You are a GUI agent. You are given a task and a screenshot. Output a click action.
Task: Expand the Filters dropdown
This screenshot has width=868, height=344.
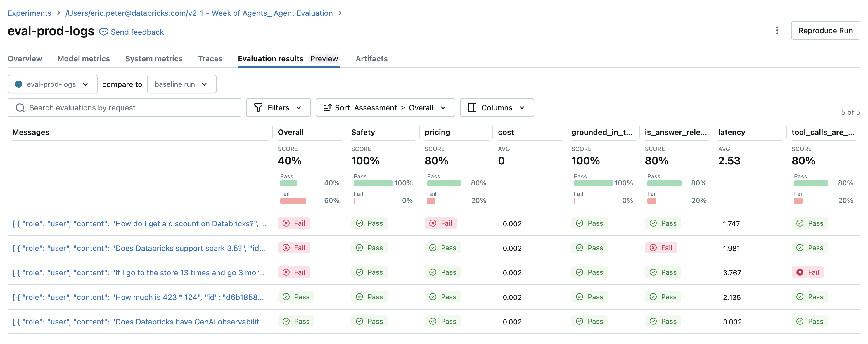point(278,108)
